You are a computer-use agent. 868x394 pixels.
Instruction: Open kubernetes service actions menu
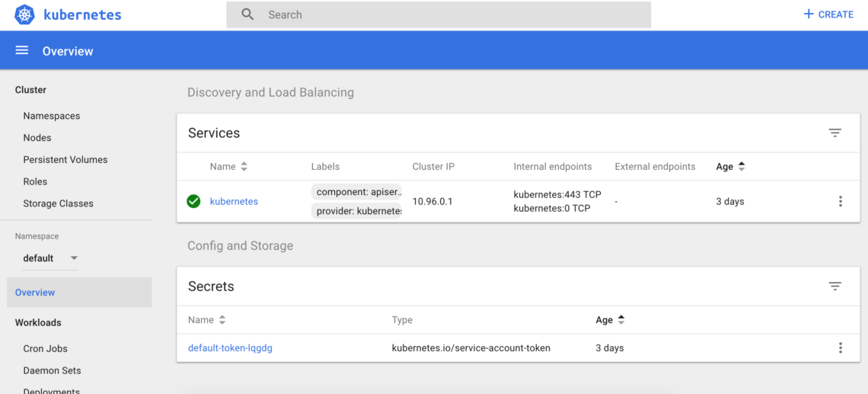click(840, 201)
